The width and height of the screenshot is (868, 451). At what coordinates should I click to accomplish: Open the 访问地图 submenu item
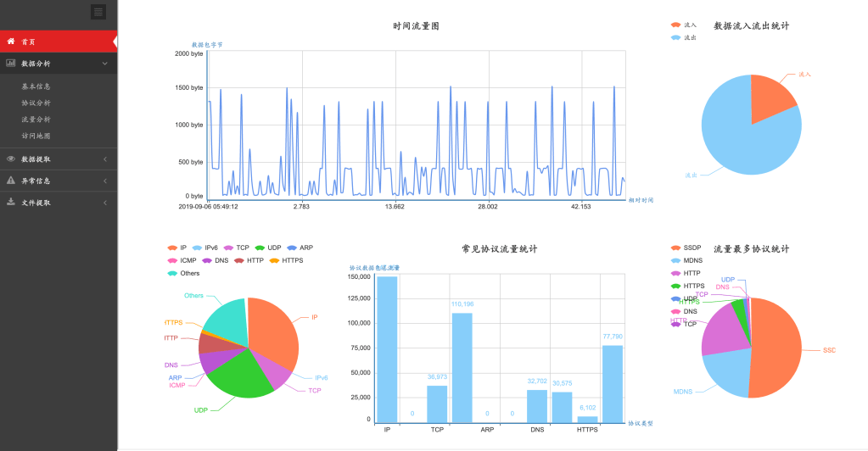point(36,136)
